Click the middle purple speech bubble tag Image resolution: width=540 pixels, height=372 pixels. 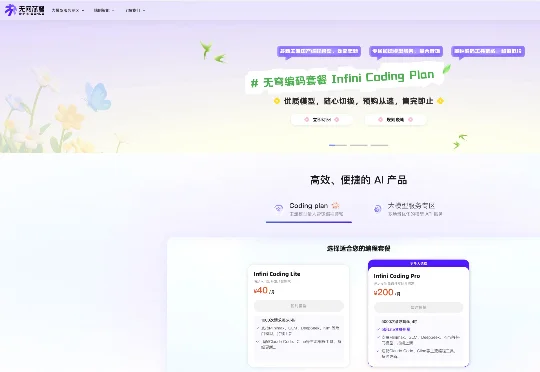[x=406, y=51]
